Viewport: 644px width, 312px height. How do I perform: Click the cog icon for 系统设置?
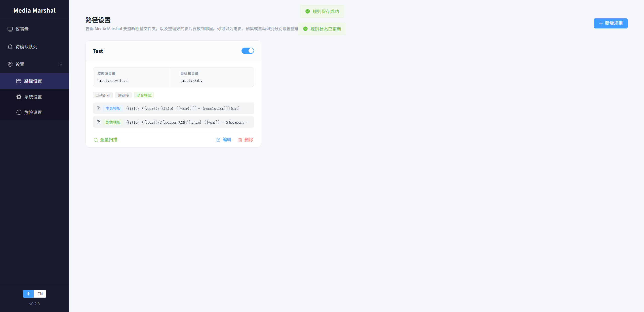click(x=19, y=97)
